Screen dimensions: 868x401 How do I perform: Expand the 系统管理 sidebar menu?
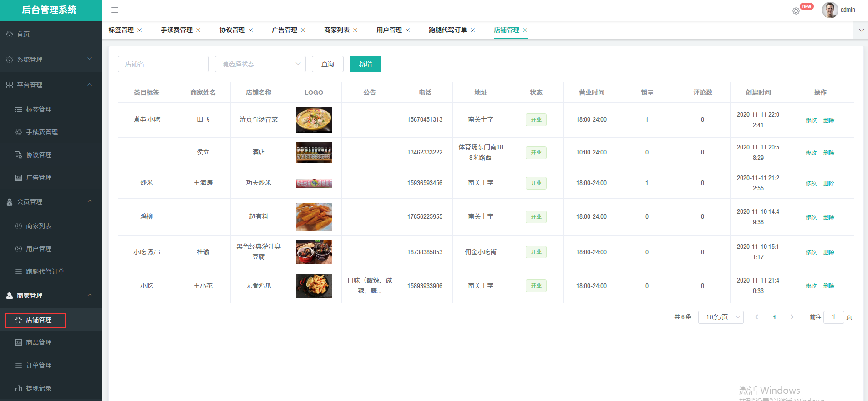click(x=50, y=60)
